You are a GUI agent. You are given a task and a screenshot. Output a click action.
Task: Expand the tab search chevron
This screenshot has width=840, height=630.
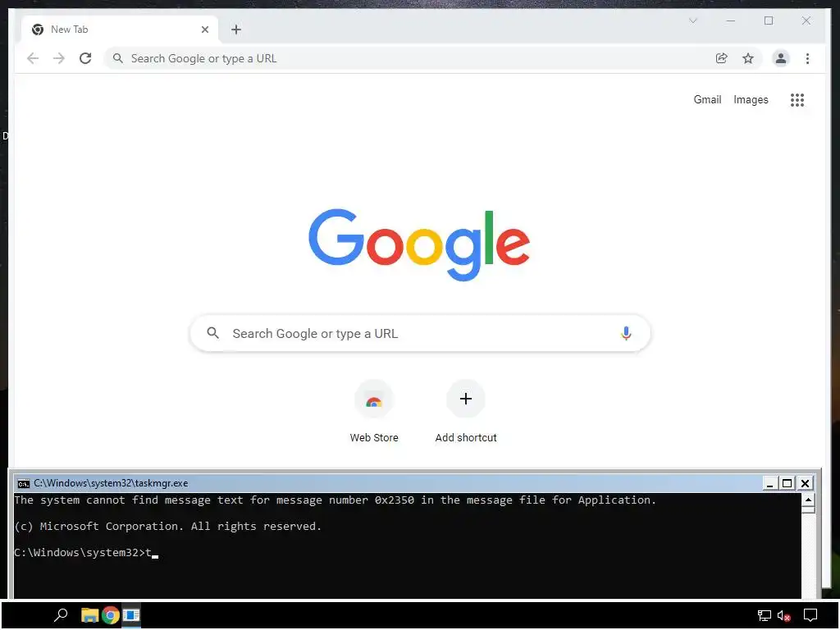[692, 21]
